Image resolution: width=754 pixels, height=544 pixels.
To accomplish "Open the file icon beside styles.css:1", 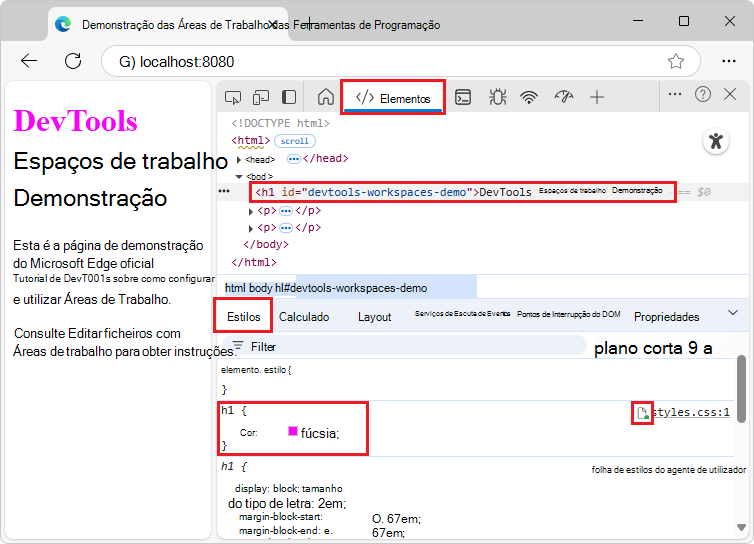I will [x=642, y=413].
